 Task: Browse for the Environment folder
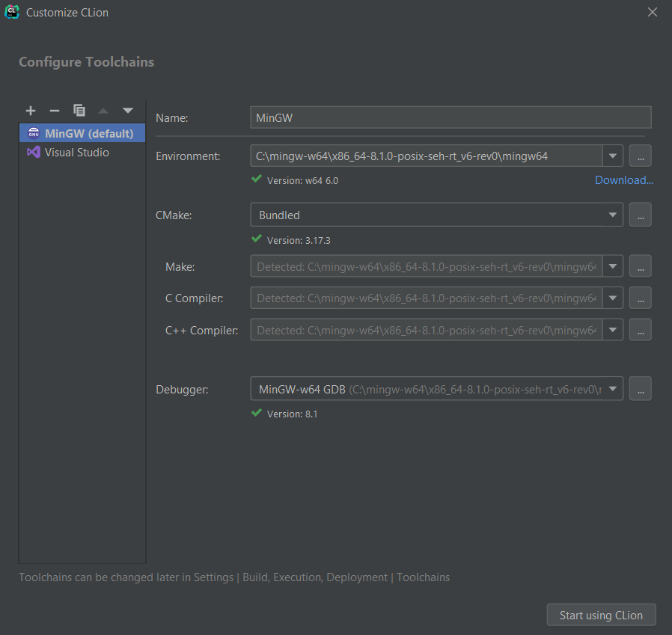[x=640, y=156]
